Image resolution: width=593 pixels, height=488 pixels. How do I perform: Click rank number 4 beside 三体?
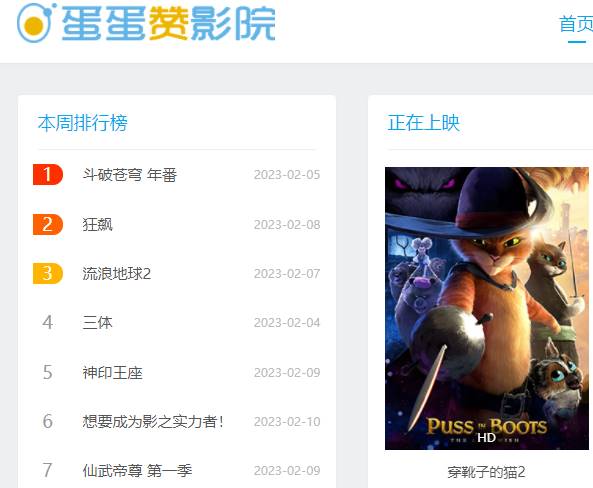(x=48, y=323)
